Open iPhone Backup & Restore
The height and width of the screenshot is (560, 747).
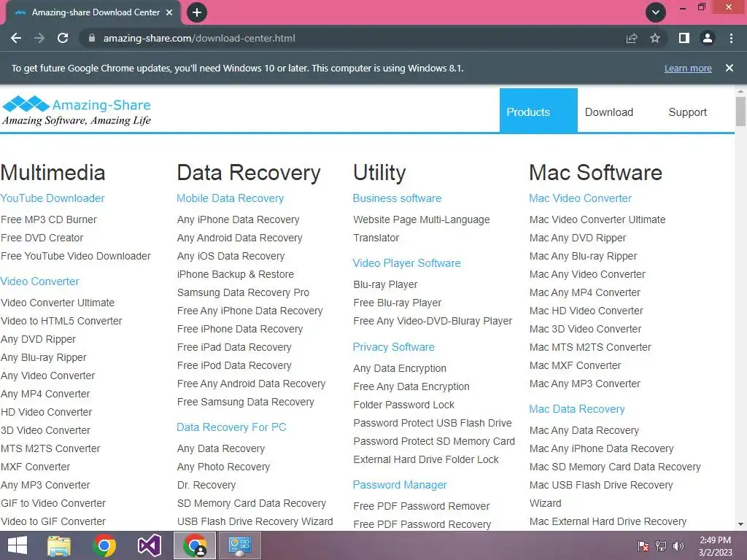[x=236, y=274]
